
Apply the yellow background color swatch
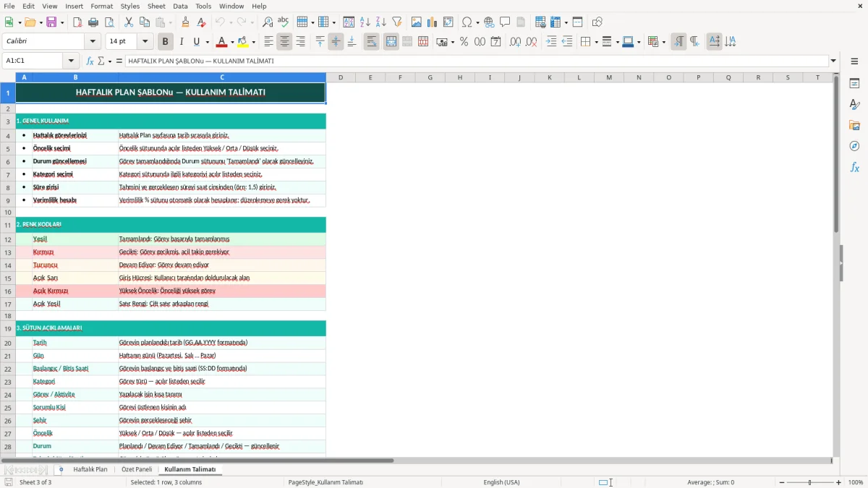click(x=244, y=42)
